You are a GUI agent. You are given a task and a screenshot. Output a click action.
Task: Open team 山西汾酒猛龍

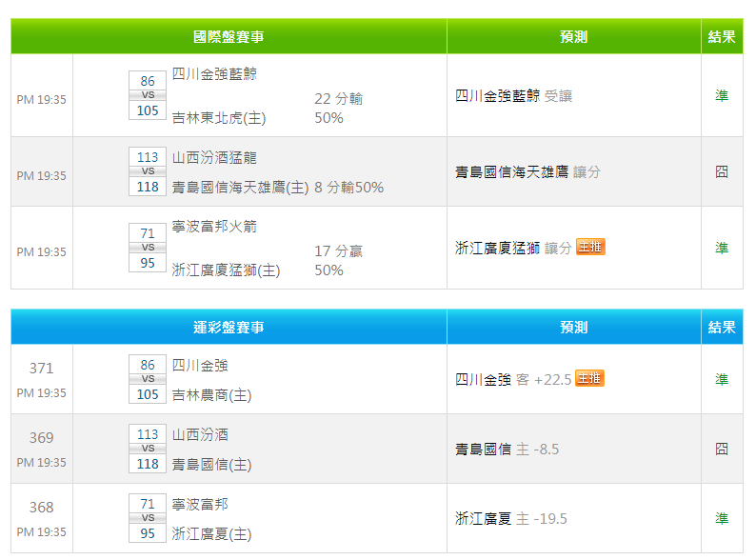coord(214,158)
